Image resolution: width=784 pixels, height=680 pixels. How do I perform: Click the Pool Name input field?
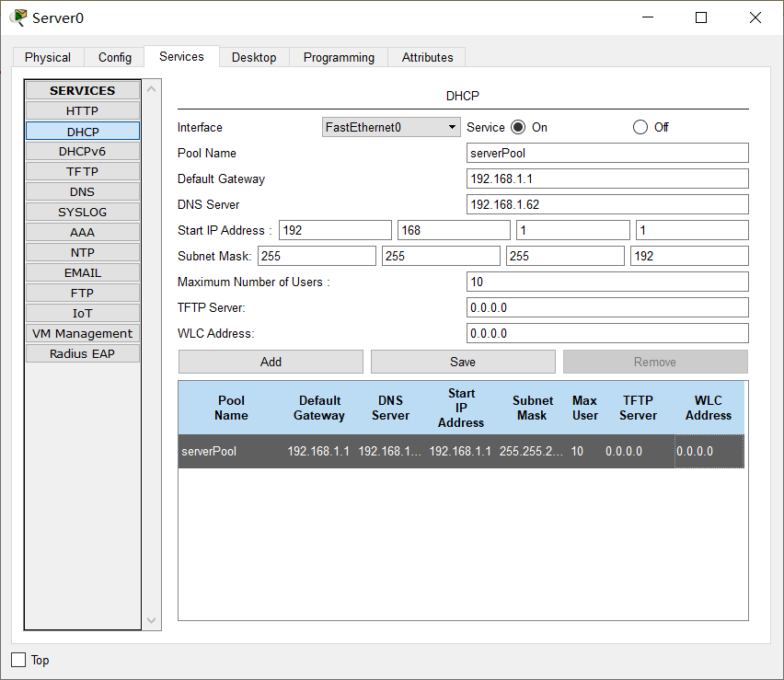tap(607, 153)
